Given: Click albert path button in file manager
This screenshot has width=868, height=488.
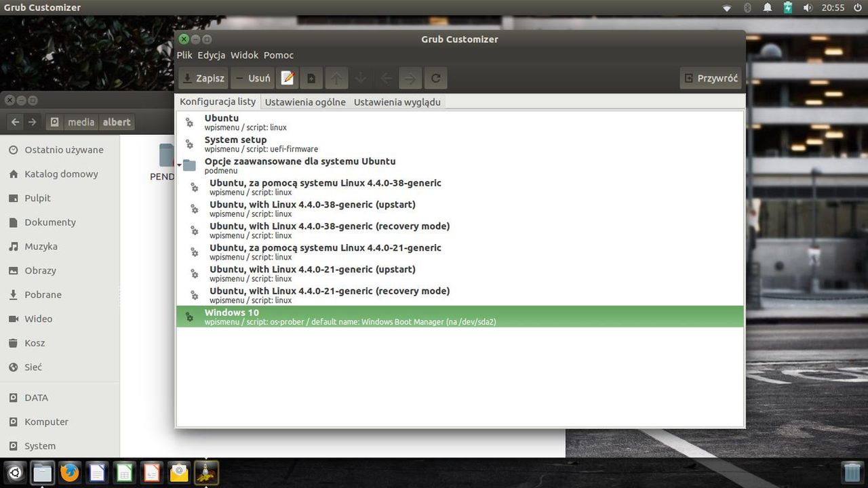Looking at the screenshot, I should coord(117,122).
